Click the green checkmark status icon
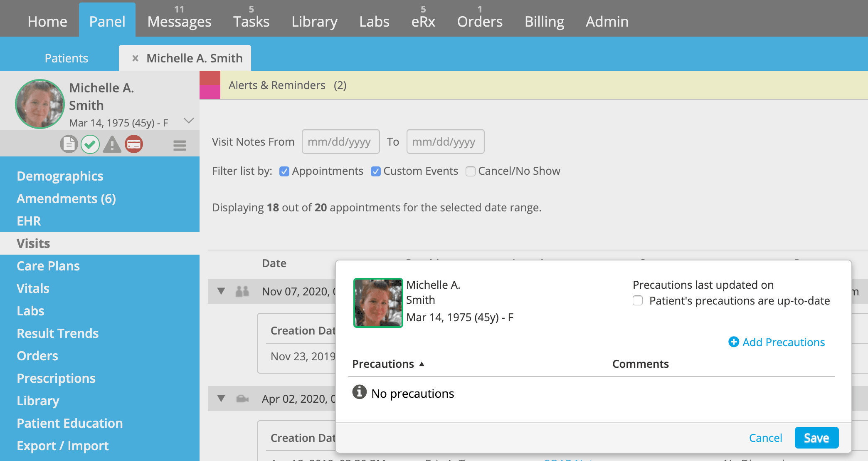868x461 pixels. (x=90, y=144)
